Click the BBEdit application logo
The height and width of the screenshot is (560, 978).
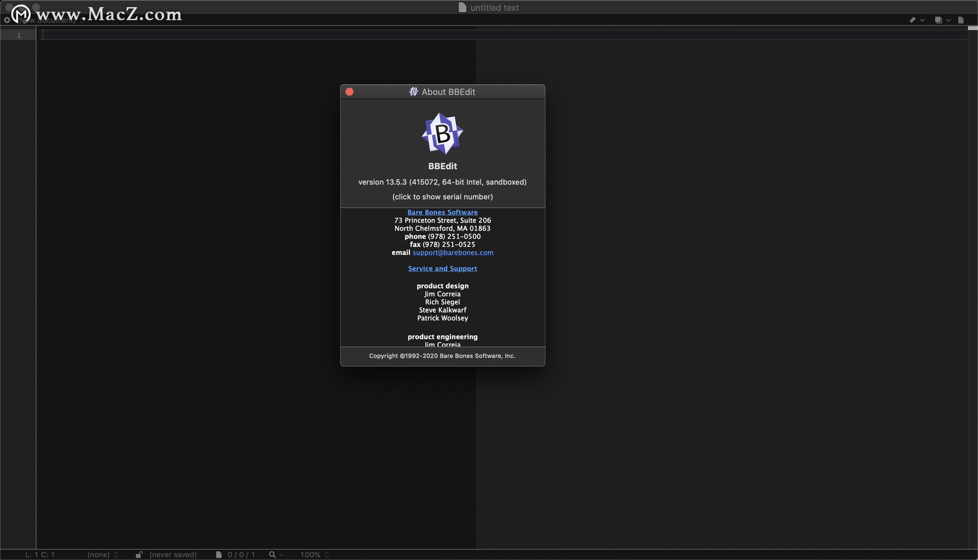pyautogui.click(x=442, y=133)
